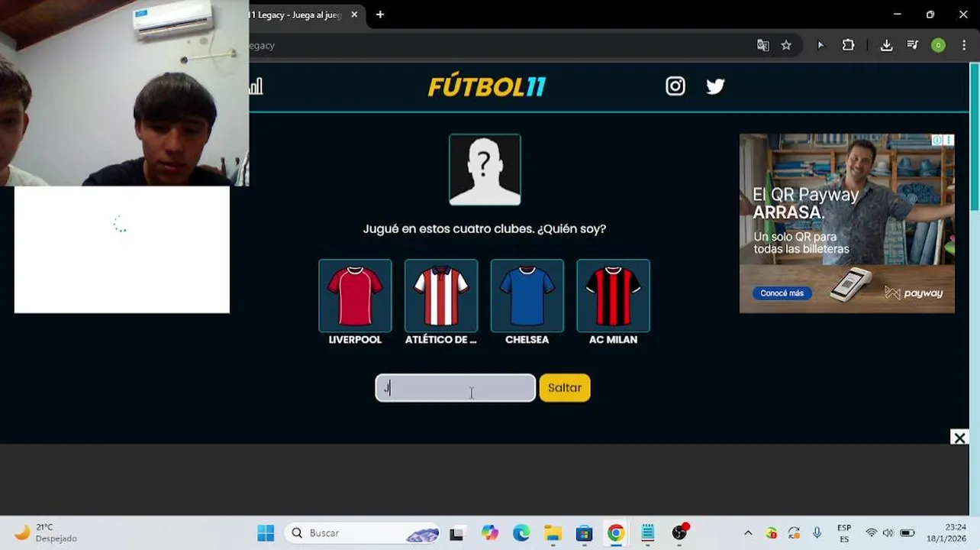
Task: Click the sync update tray icon
Action: pyautogui.click(x=794, y=533)
